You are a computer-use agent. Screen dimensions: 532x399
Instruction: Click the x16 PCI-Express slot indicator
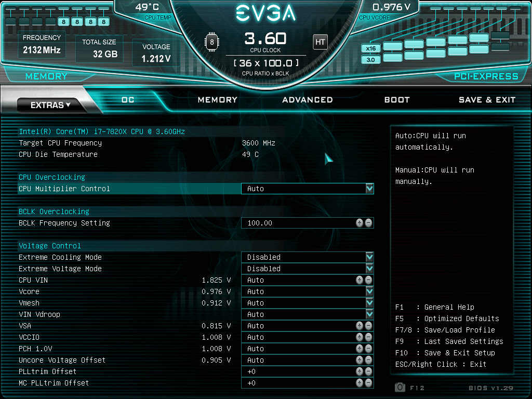click(x=371, y=48)
